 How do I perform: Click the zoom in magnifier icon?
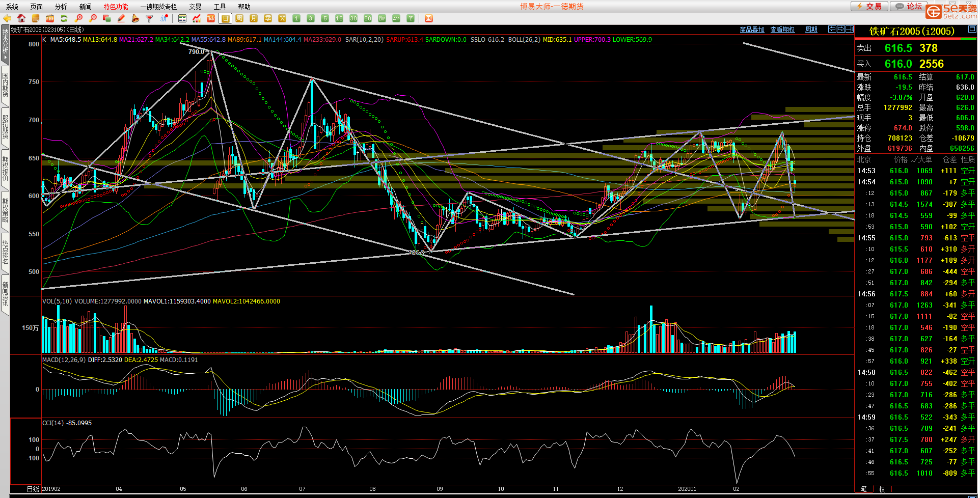tap(78, 18)
